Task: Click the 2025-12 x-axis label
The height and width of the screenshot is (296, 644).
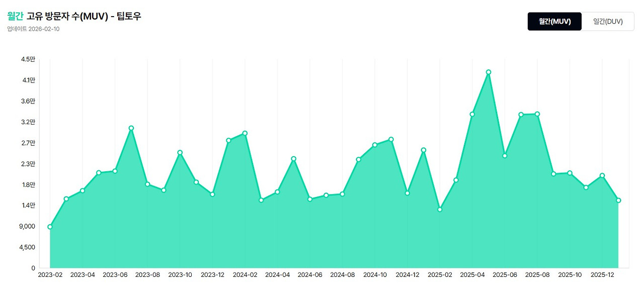Action: (602, 275)
